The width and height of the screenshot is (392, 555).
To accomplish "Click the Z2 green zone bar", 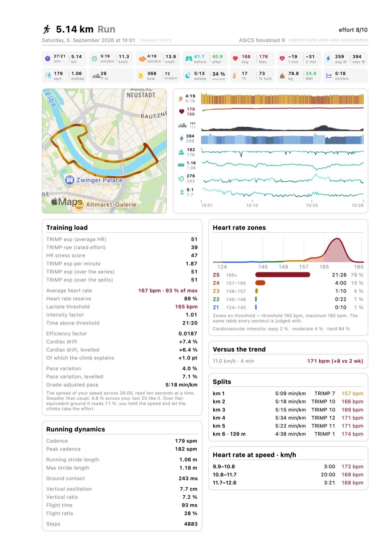I will (256, 299).
